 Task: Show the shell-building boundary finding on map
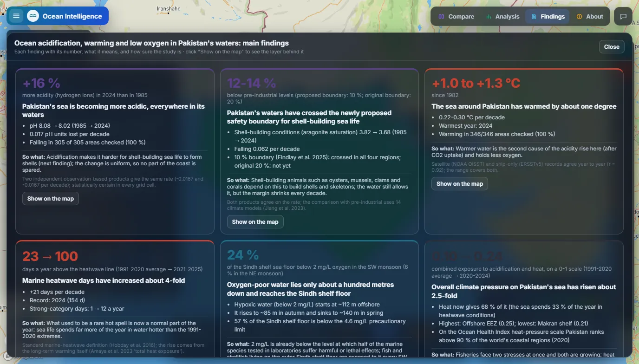(255, 222)
